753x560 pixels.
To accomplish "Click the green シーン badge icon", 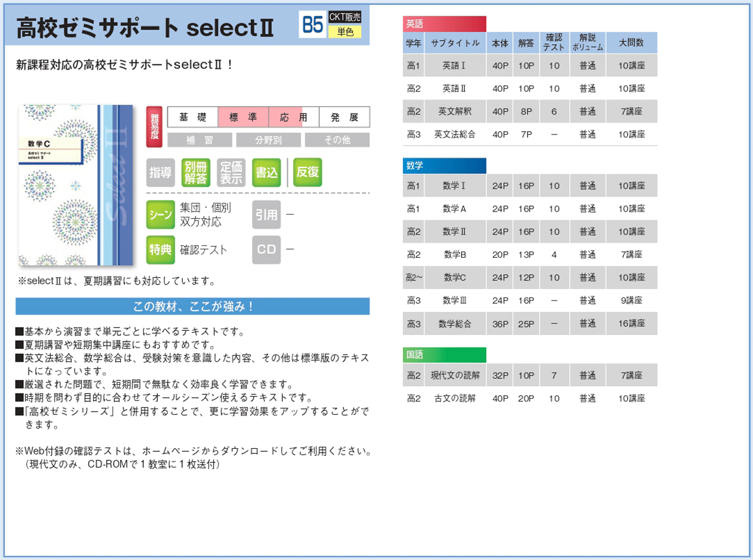I will pos(160,214).
